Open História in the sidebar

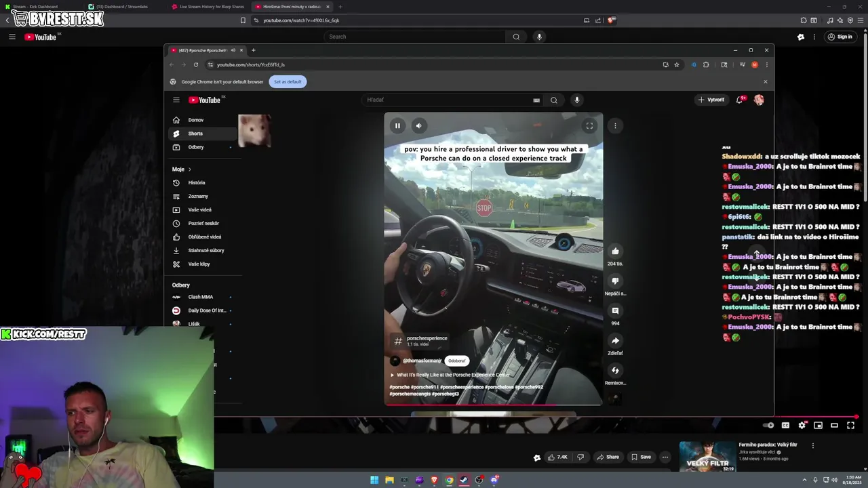click(203, 182)
